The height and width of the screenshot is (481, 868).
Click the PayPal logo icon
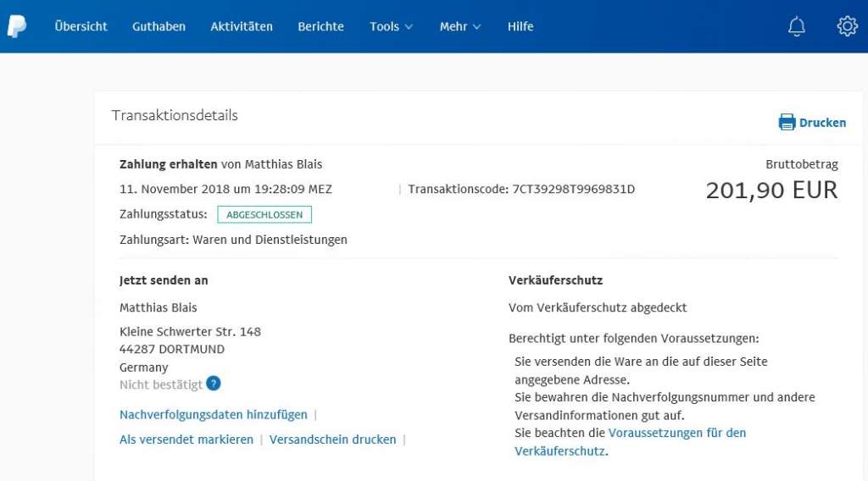pos(17,26)
